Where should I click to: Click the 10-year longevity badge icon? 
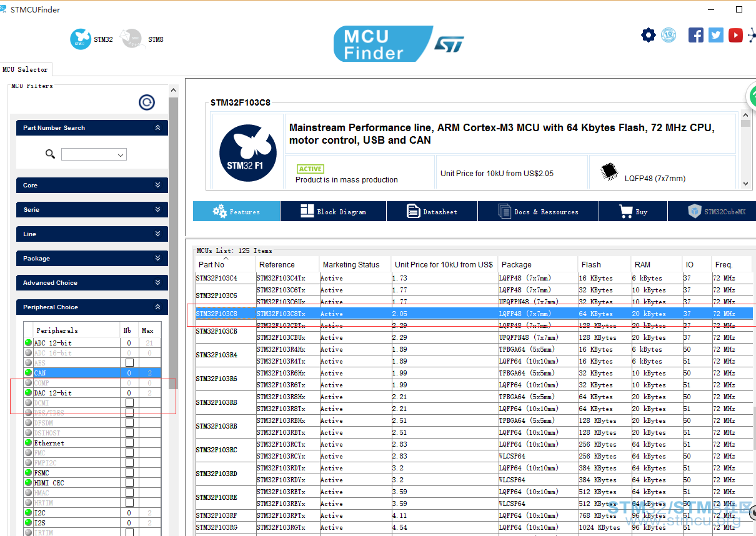[x=669, y=35]
